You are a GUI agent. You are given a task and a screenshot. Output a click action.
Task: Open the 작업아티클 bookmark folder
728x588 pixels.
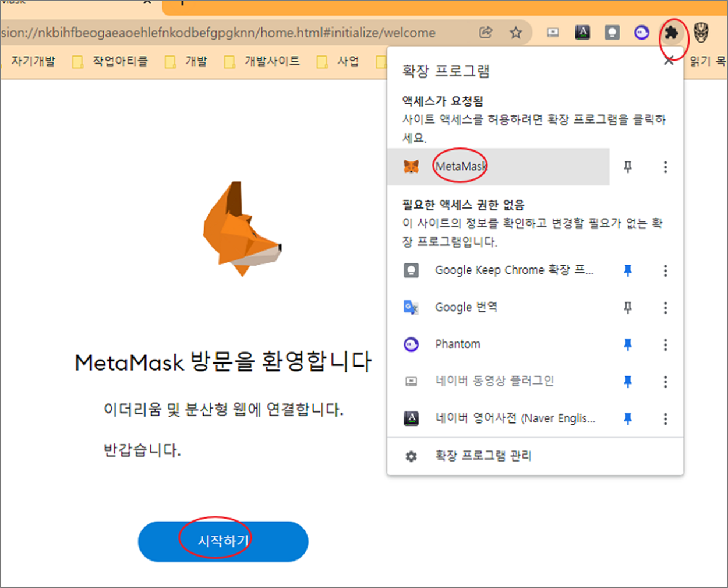tap(111, 61)
